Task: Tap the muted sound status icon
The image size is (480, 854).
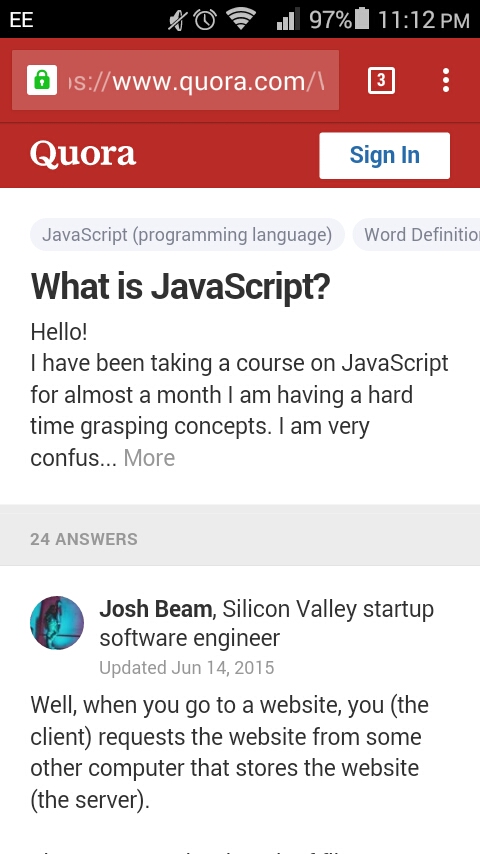Action: point(178,20)
